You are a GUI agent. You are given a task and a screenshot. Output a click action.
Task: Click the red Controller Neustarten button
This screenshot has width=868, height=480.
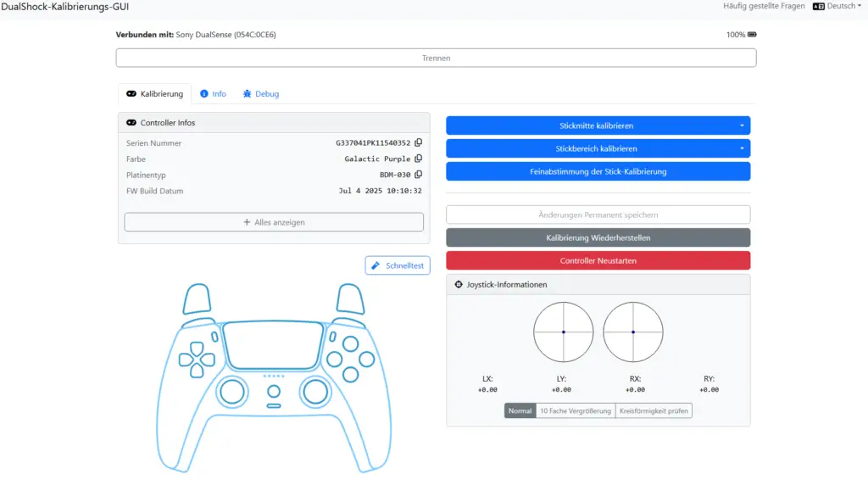tap(598, 260)
